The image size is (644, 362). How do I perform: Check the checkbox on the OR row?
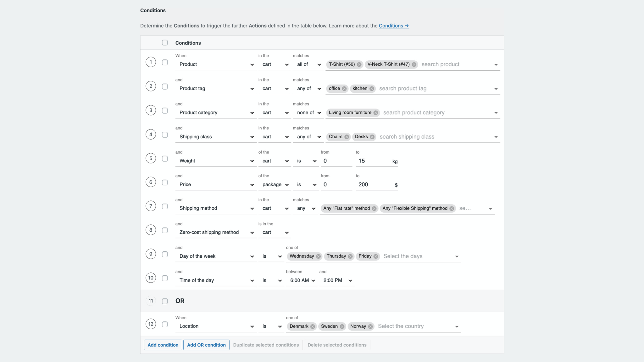(165, 301)
